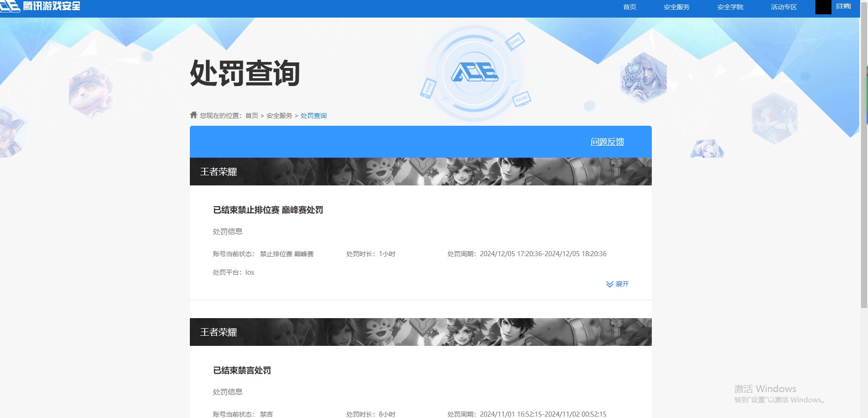
Task: Expand the 禁止排位赛 巅峰赛 penalty details via 展开
Action: (617, 284)
